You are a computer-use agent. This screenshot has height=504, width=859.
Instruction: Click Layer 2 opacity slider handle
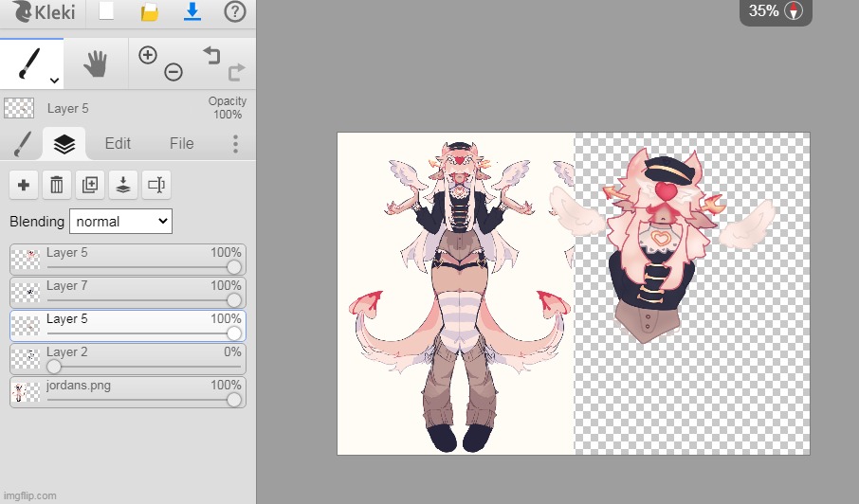[x=54, y=367]
